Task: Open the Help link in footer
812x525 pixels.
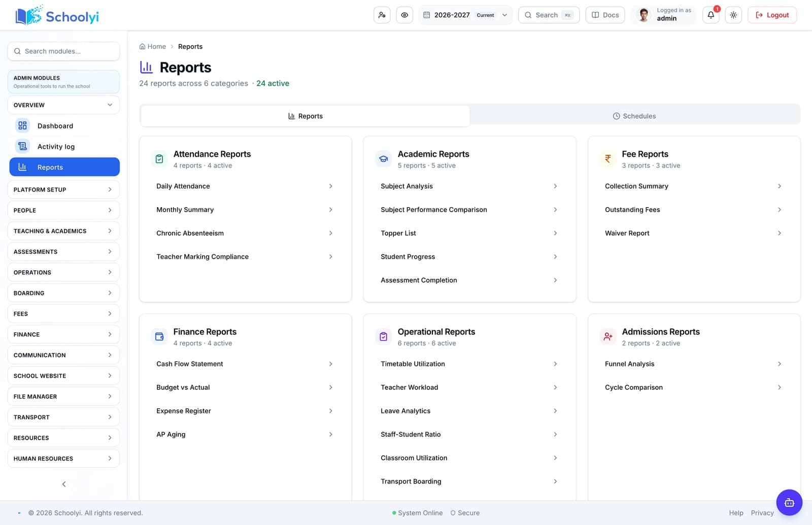Action: pyautogui.click(x=736, y=513)
